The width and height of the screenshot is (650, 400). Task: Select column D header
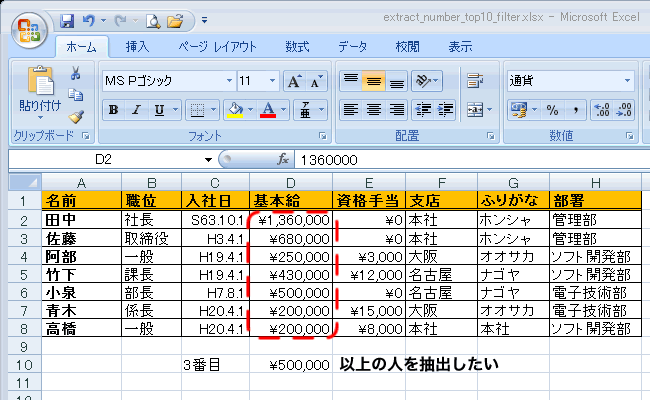291,182
